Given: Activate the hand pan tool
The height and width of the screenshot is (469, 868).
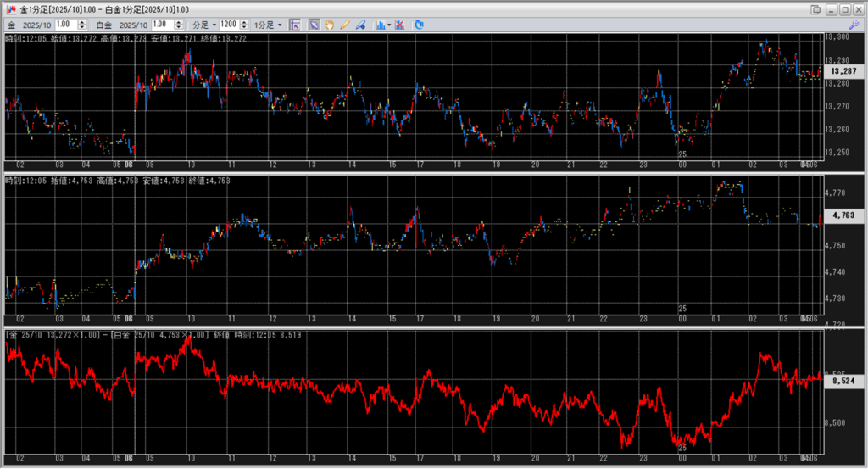Looking at the screenshot, I should click(x=329, y=25).
